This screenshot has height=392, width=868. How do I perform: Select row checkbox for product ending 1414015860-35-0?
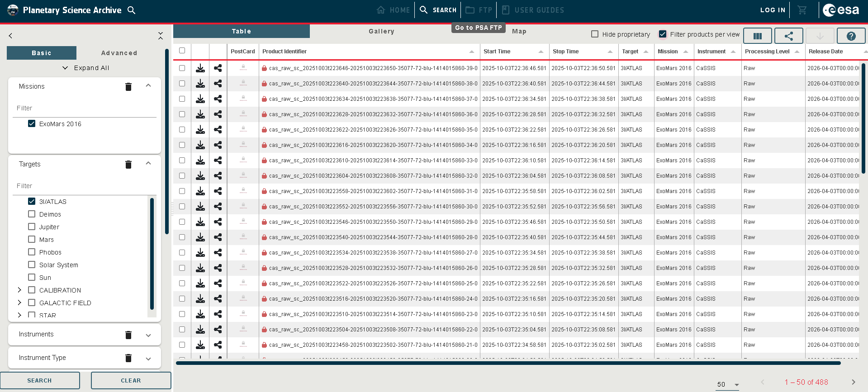182,130
